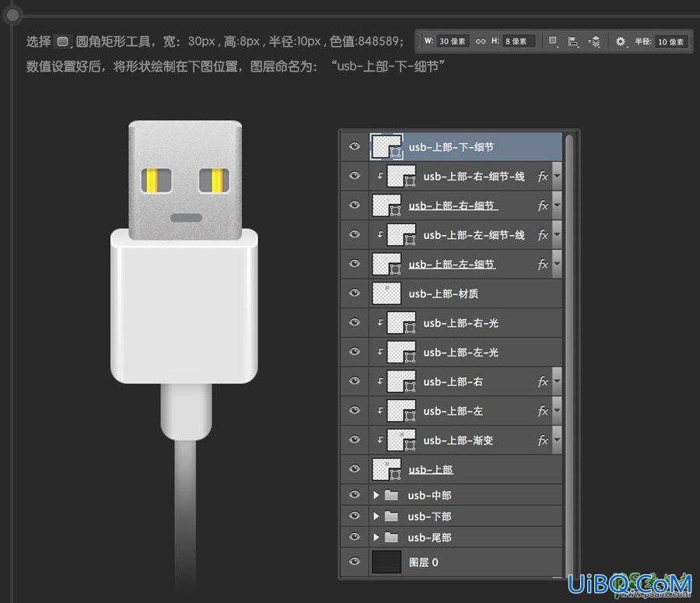This screenshot has height=603, width=700.
Task: Click the height field showing 8 像素
Action: point(518,41)
